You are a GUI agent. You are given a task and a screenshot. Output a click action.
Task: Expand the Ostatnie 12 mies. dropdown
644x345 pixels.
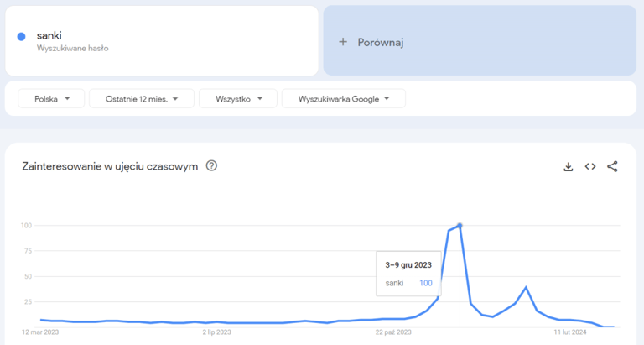pos(141,99)
